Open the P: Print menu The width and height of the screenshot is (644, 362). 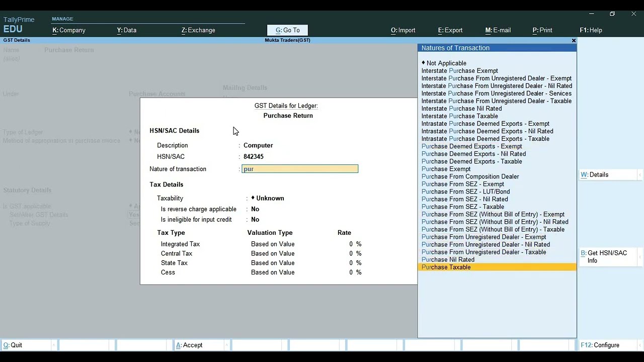pyautogui.click(x=542, y=30)
